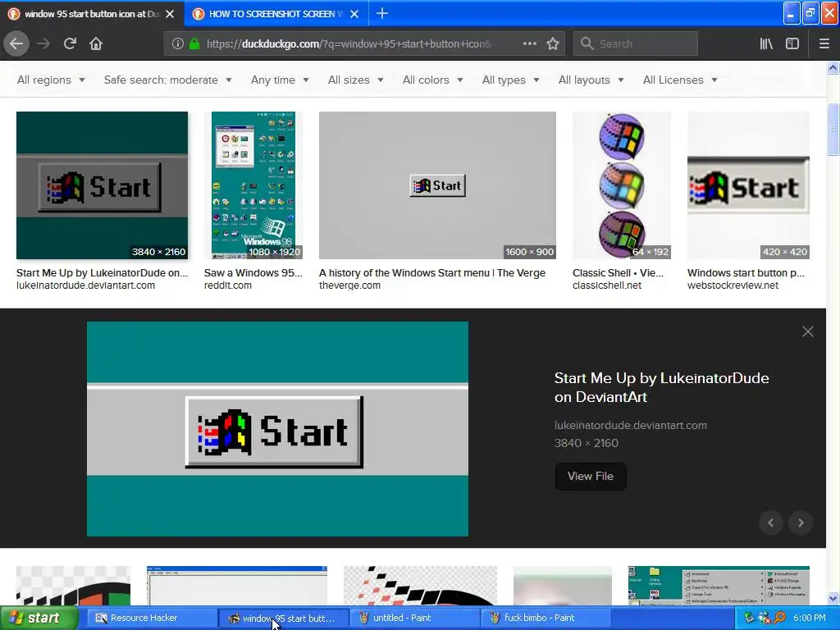Select the 420 × 420 Start thumbnail

(748, 185)
